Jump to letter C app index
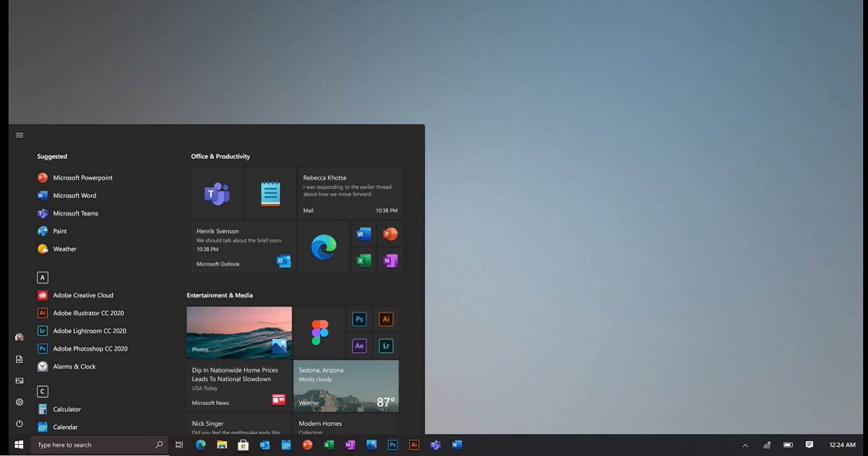 pyautogui.click(x=42, y=391)
